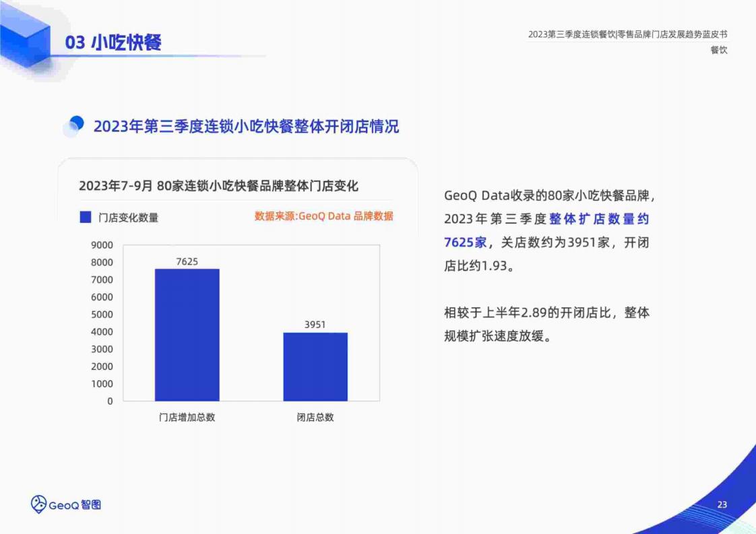This screenshot has height=534, width=756.
Task: Click the text '关店数约为3951家'
Action: tap(555, 242)
